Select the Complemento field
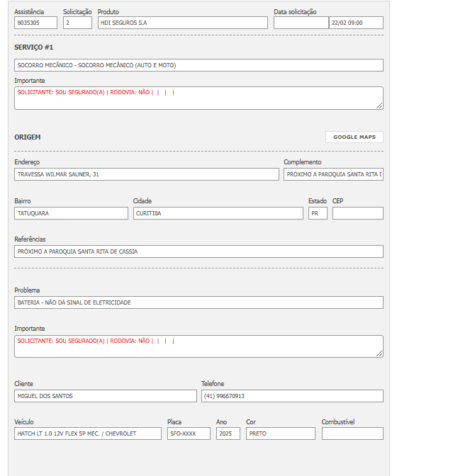Image resolution: width=453 pixels, height=476 pixels. click(x=333, y=174)
